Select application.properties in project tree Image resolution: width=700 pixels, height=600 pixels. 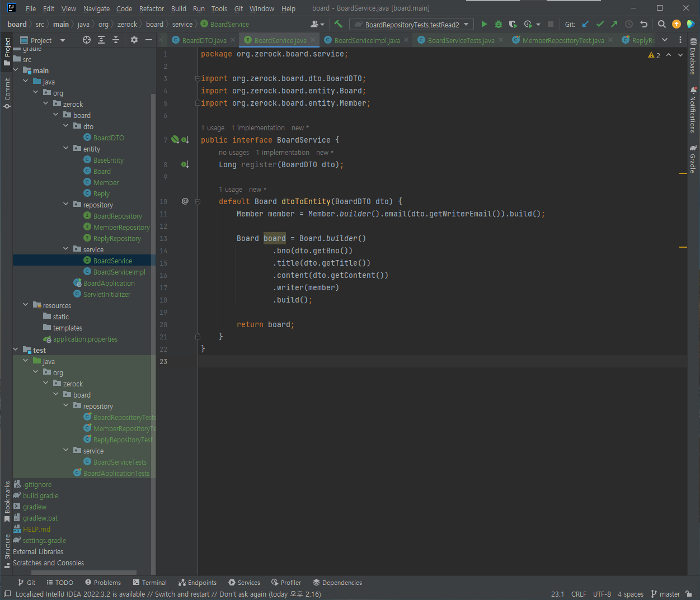[85, 339]
